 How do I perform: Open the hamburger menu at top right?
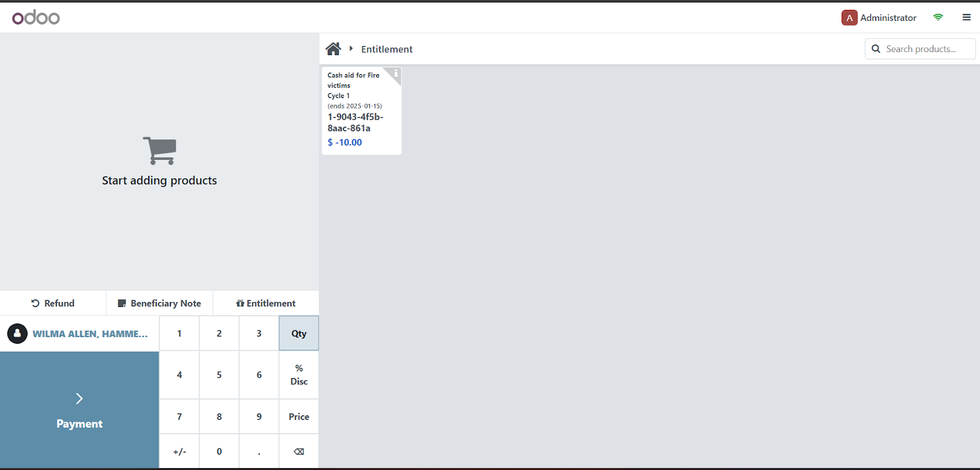pos(967,18)
